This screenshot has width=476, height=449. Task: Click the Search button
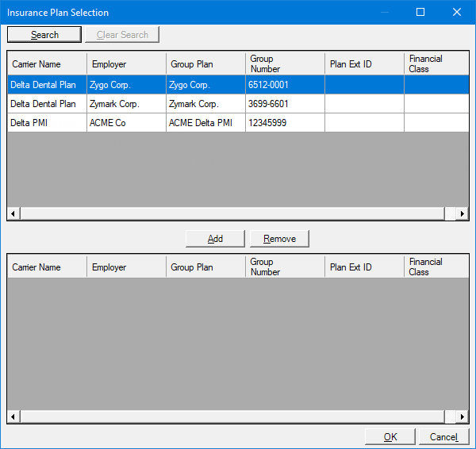[x=44, y=35]
